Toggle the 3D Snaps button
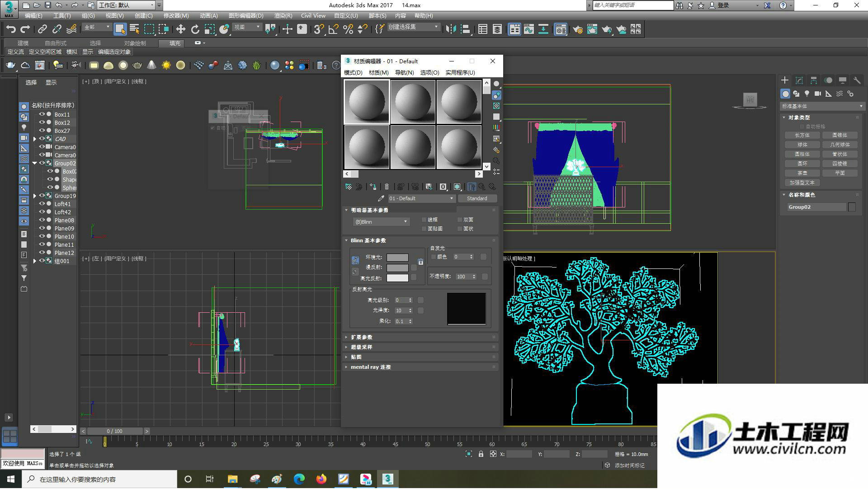 click(x=319, y=29)
